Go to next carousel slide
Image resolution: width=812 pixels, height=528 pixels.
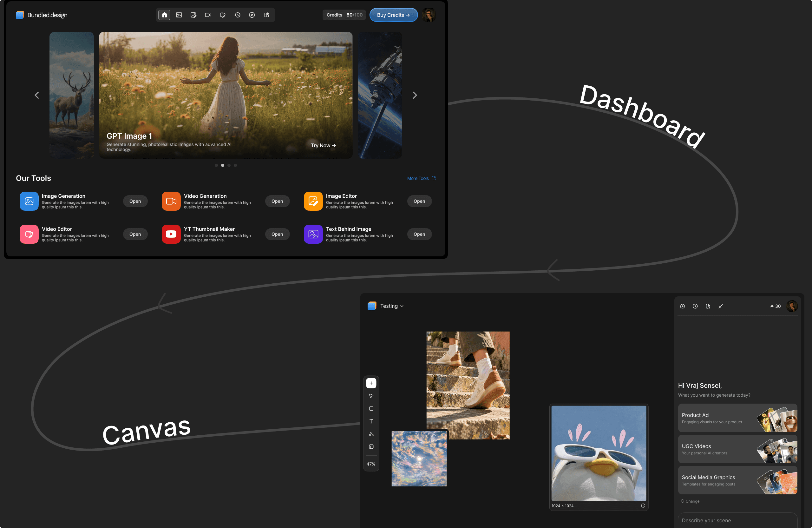415,95
